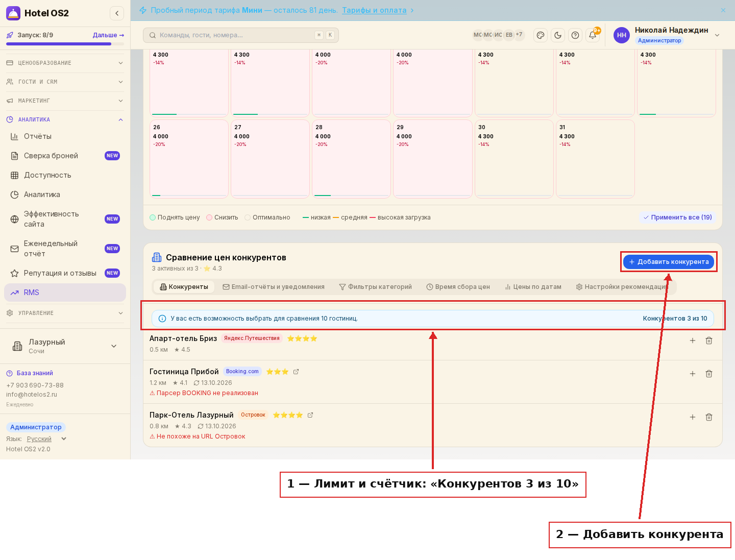Open Отчёты in the sidebar
The image size is (735, 560).
pyautogui.click(x=65, y=136)
